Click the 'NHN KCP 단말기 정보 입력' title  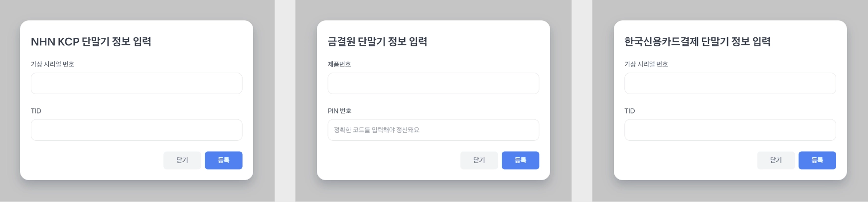[91, 42]
